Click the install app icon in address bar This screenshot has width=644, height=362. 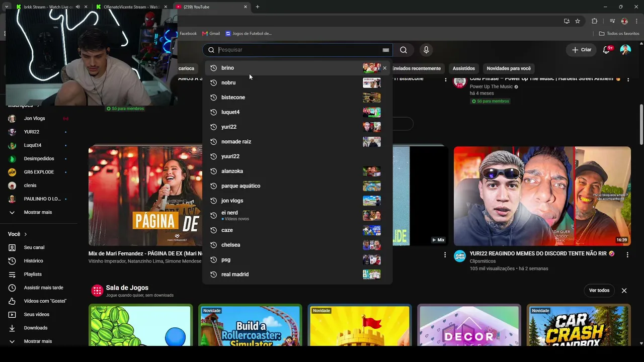(567, 21)
